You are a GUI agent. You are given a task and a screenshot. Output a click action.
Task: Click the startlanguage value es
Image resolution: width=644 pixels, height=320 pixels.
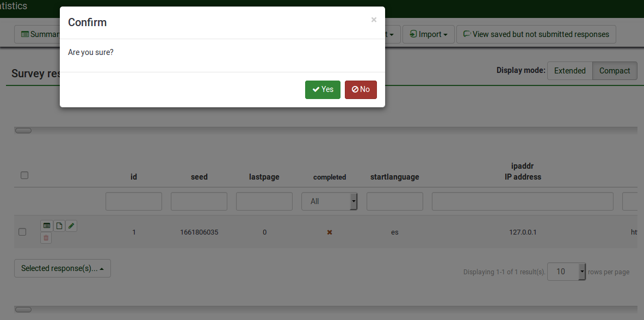click(x=395, y=232)
